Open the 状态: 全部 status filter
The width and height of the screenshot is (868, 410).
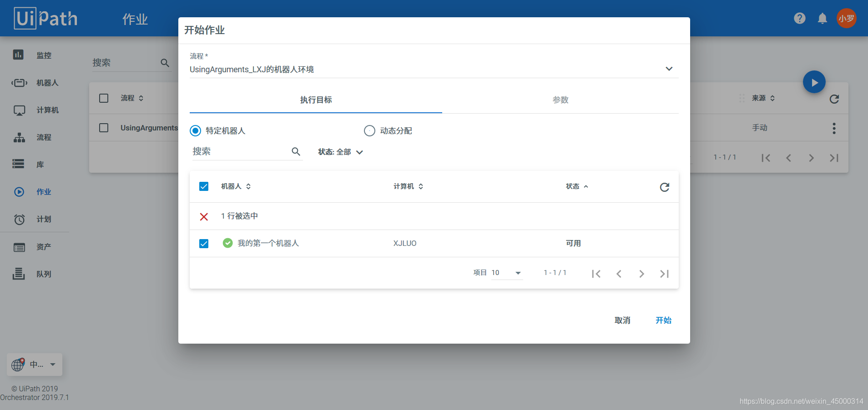point(340,152)
